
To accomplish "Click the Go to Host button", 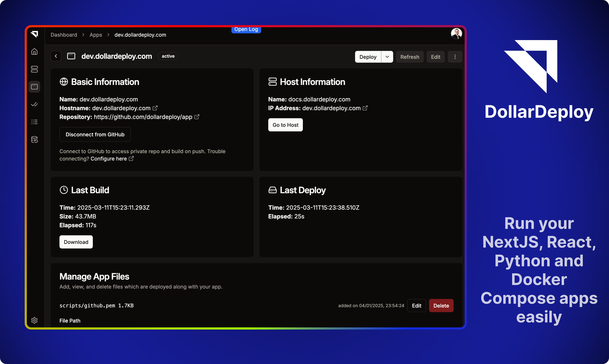I will click(286, 125).
